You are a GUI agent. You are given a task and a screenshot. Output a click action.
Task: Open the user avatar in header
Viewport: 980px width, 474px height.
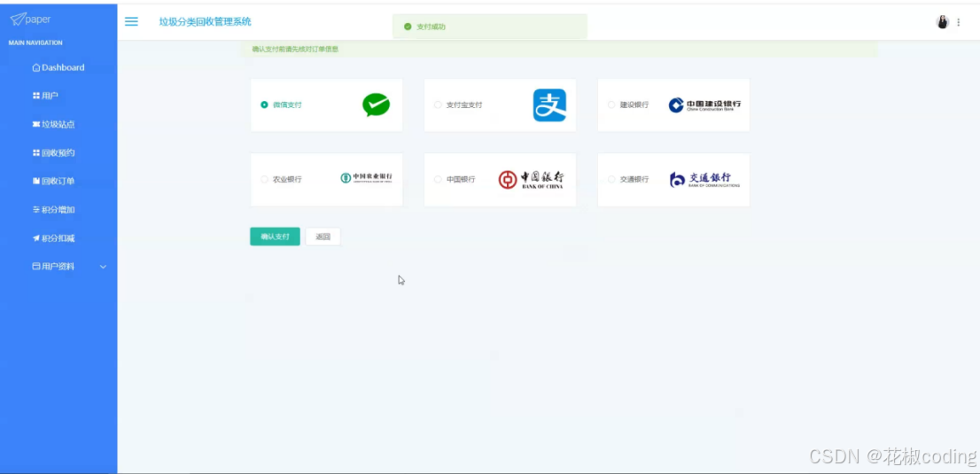point(943,22)
